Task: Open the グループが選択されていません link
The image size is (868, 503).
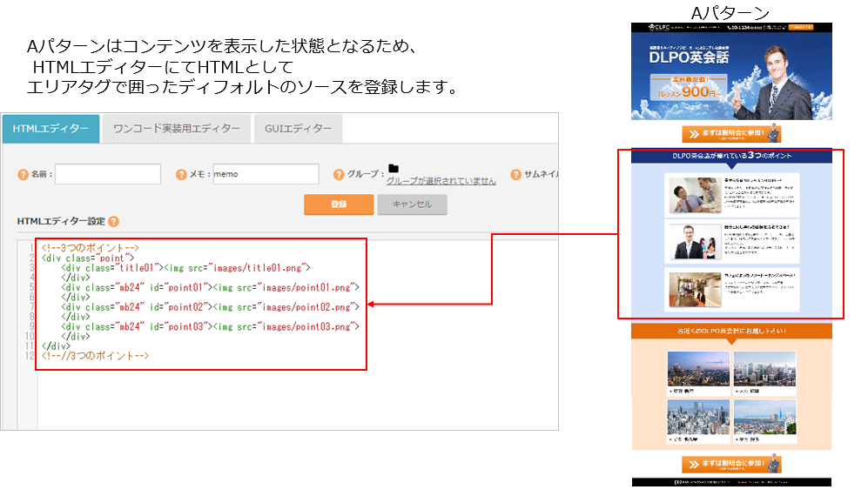Action: [441, 181]
